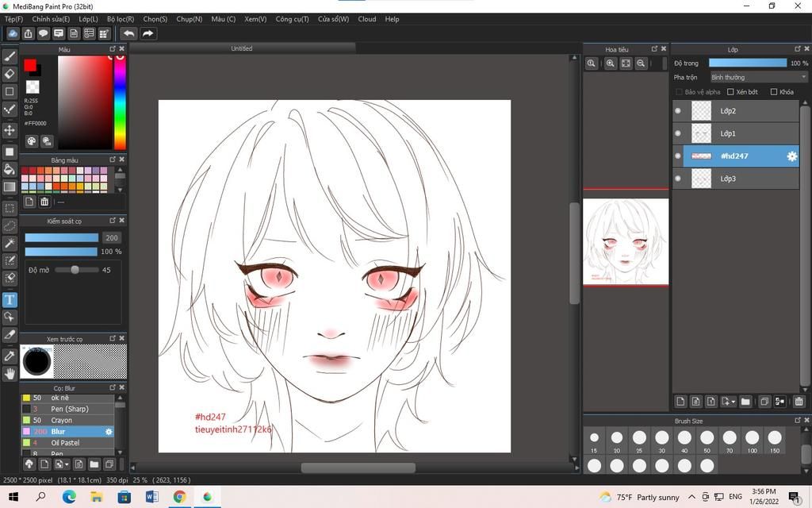This screenshot has height=508, width=812.
Task: Open the Bộ lọc(R) menu
Action: [121, 19]
